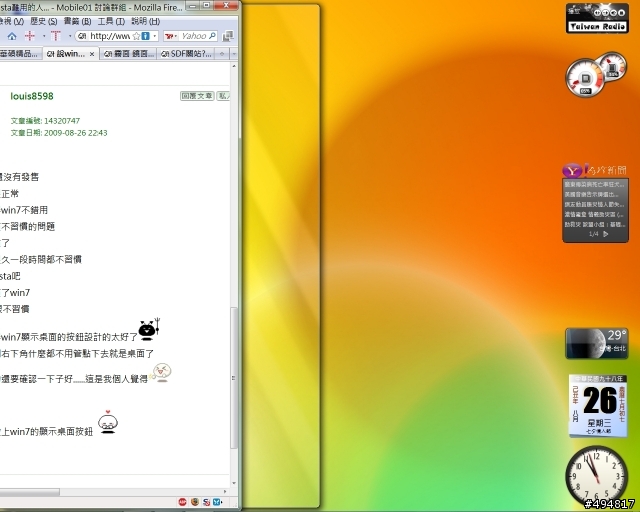Image resolution: width=640 pixels, height=512 pixels.
Task: Click the 私人 message button beside reply
Action: tap(223, 96)
